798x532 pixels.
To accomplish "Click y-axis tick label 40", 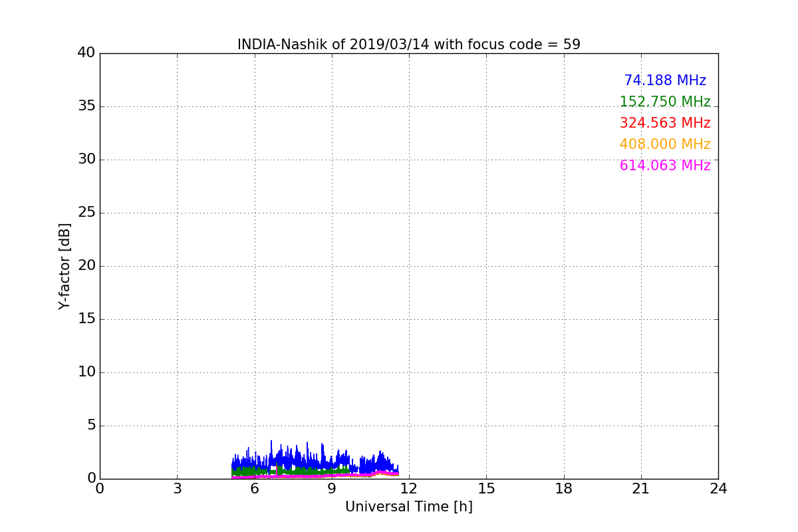I will coord(86,53).
